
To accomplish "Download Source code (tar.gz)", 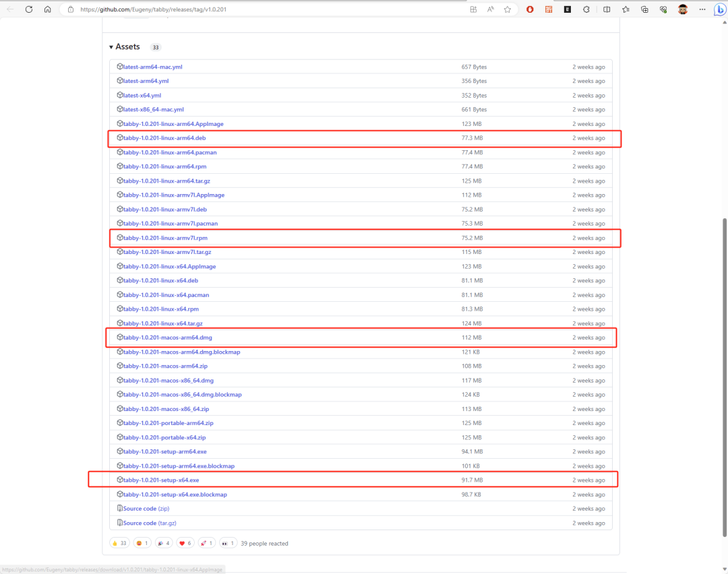I will 150,523.
